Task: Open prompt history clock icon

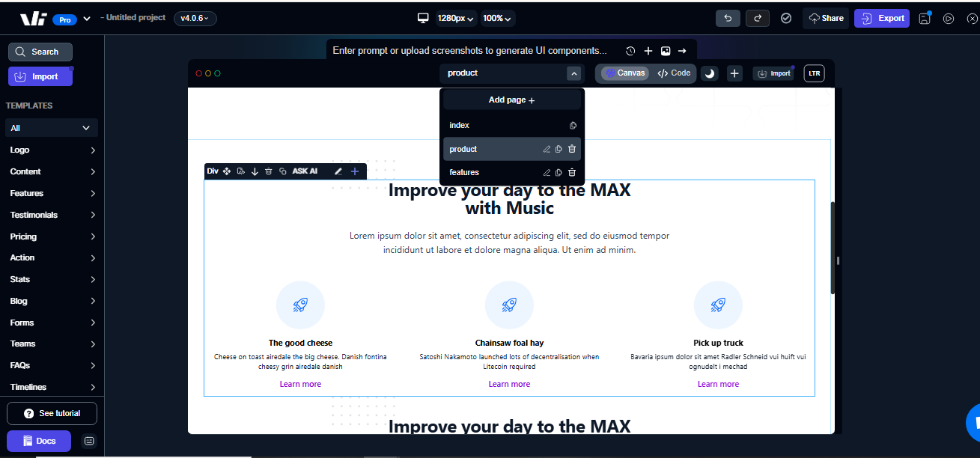Action: (630, 51)
